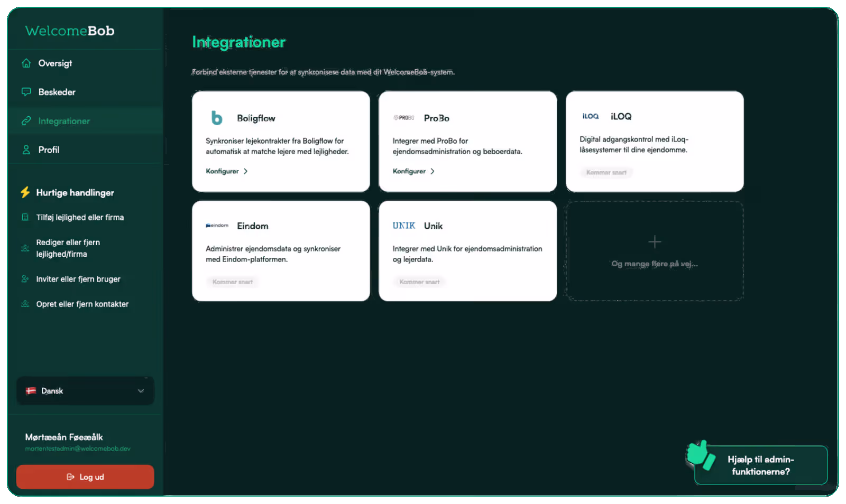Select Opret eller fjern kontakter

(82, 304)
